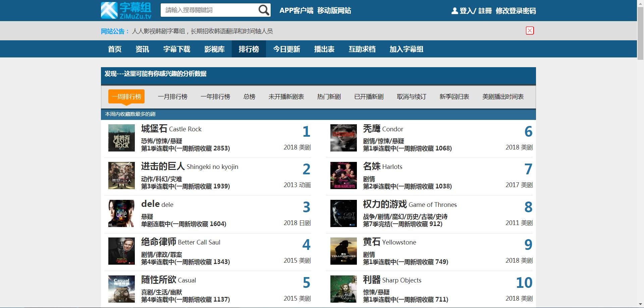This screenshot has height=308, width=644.
Task: Open the Harlots poster thumbnail
Action: [x=343, y=176]
